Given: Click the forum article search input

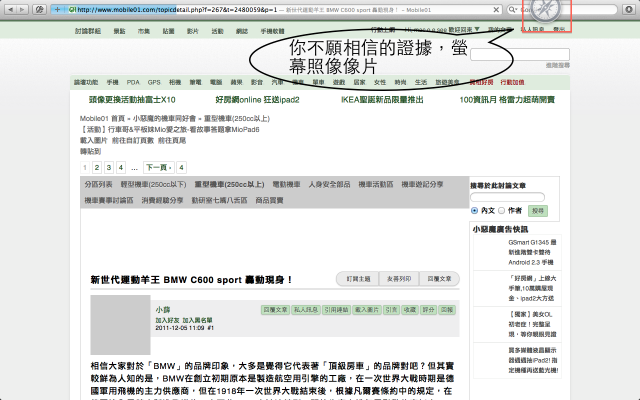Looking at the screenshot, I should [507, 197].
